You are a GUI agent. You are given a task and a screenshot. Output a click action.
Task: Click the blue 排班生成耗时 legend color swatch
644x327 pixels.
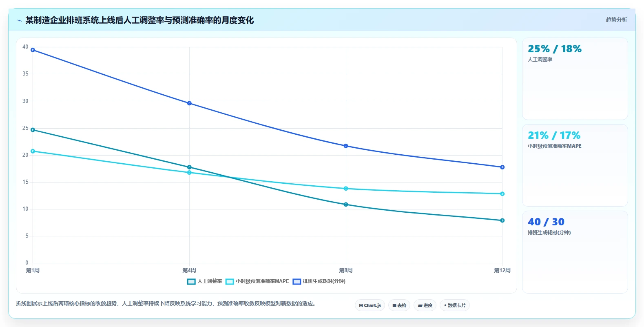pyautogui.click(x=297, y=281)
